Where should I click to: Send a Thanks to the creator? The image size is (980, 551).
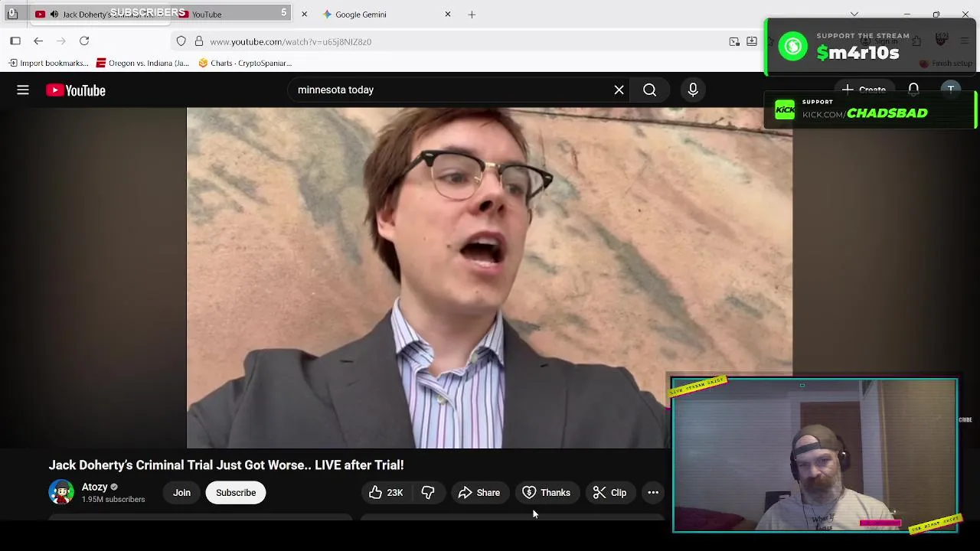546,493
